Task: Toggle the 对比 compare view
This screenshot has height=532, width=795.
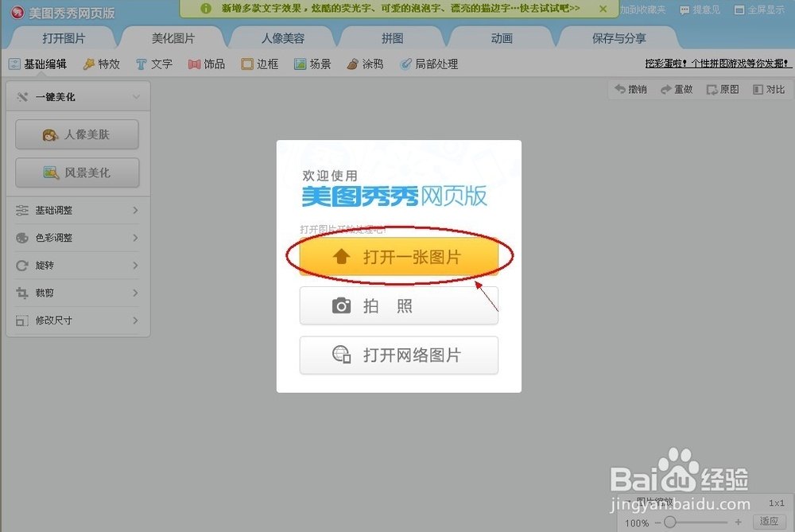Action: tap(769, 89)
